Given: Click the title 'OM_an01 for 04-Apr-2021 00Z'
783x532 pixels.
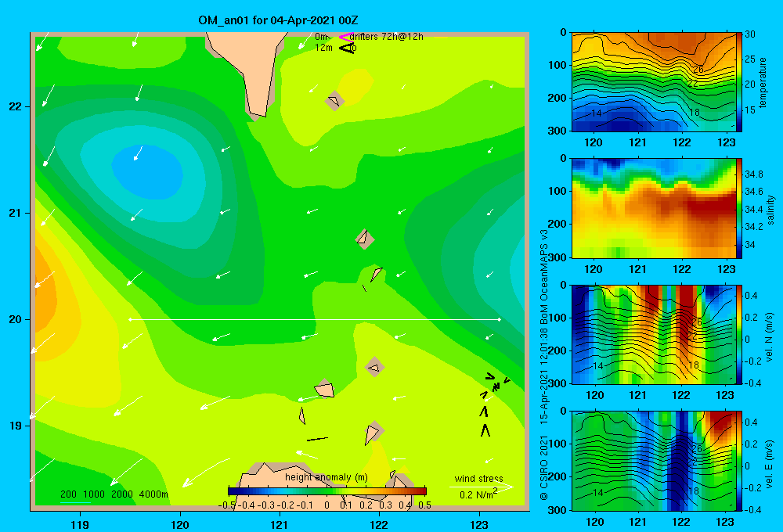Looking at the screenshot, I should click(x=278, y=20).
